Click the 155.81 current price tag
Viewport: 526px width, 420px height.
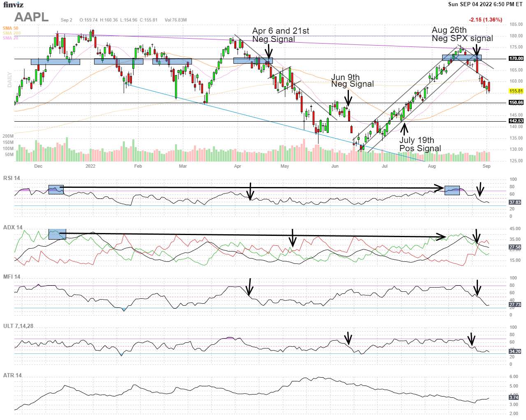coord(516,91)
